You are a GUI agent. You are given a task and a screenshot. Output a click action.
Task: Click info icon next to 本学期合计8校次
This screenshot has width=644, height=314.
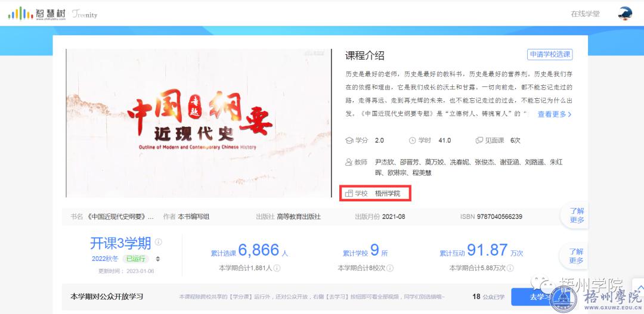point(390,268)
